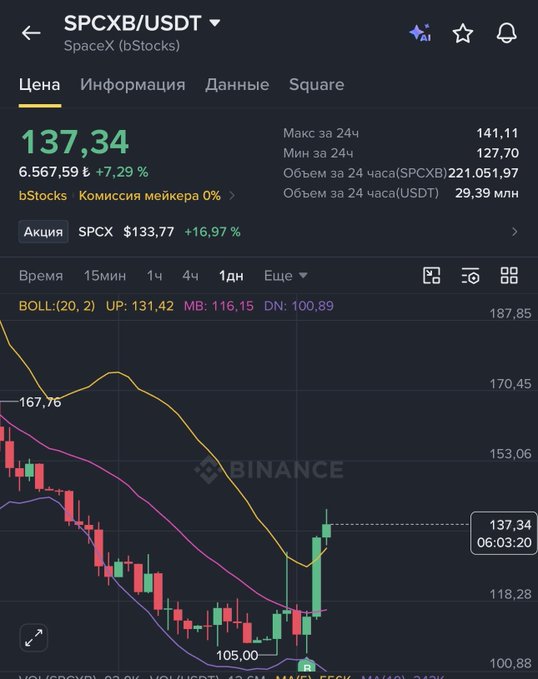Choose the 15мин timeframe
The image size is (538, 679).
pos(105,275)
